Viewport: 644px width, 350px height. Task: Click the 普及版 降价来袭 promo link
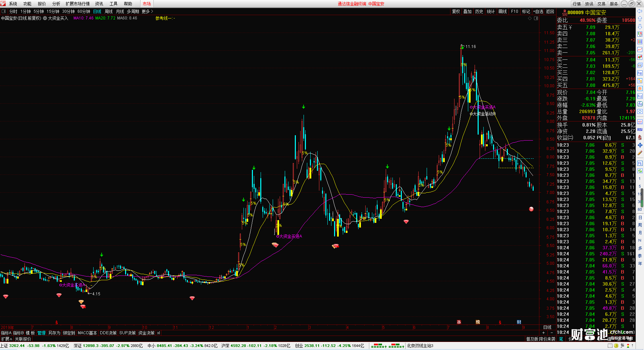541,339
